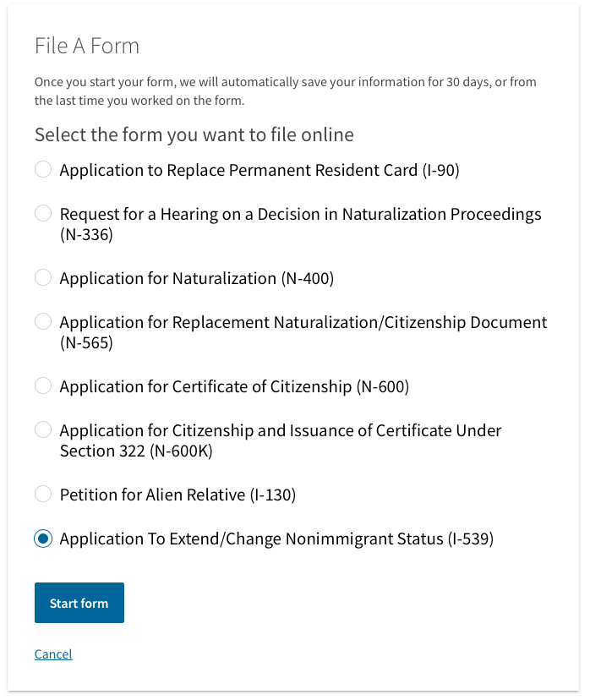This screenshot has height=700, width=590.
Task: Select the I-90 Replace Permanent Resident Card radio button
Action: click(43, 169)
